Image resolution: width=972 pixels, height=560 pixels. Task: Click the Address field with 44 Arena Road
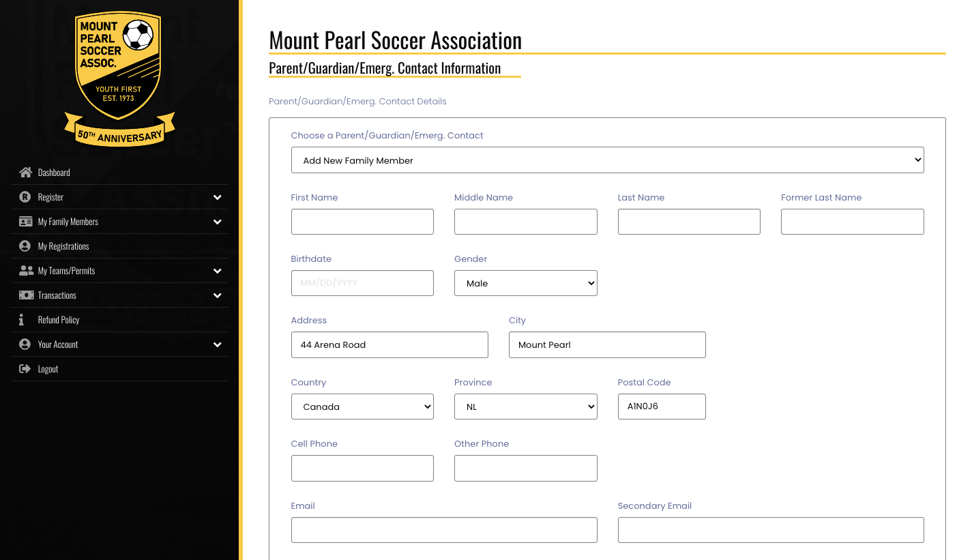(x=389, y=344)
